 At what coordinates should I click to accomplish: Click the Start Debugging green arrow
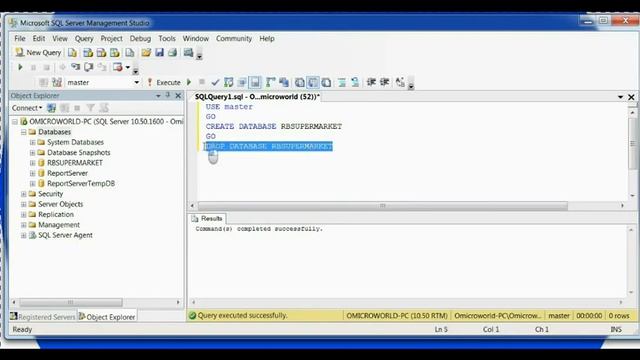pos(20,67)
